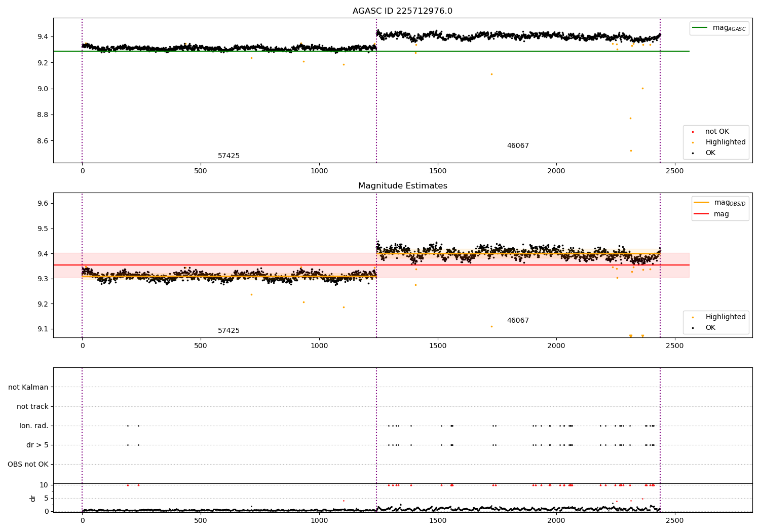Click x-axis tick '2500' of the bottom plot
Viewport: 760px width, 532px height.
674,520
